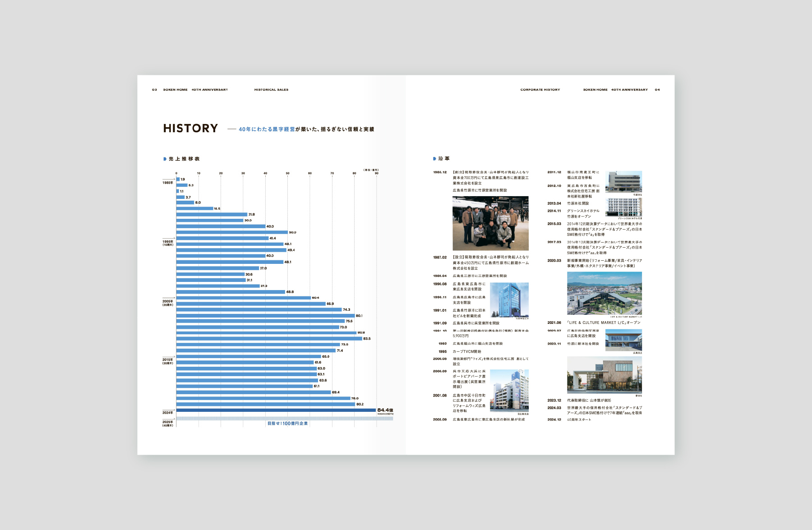This screenshot has height=530, width=812.
Task: Click the 74.3 value label
Action: tap(346, 309)
